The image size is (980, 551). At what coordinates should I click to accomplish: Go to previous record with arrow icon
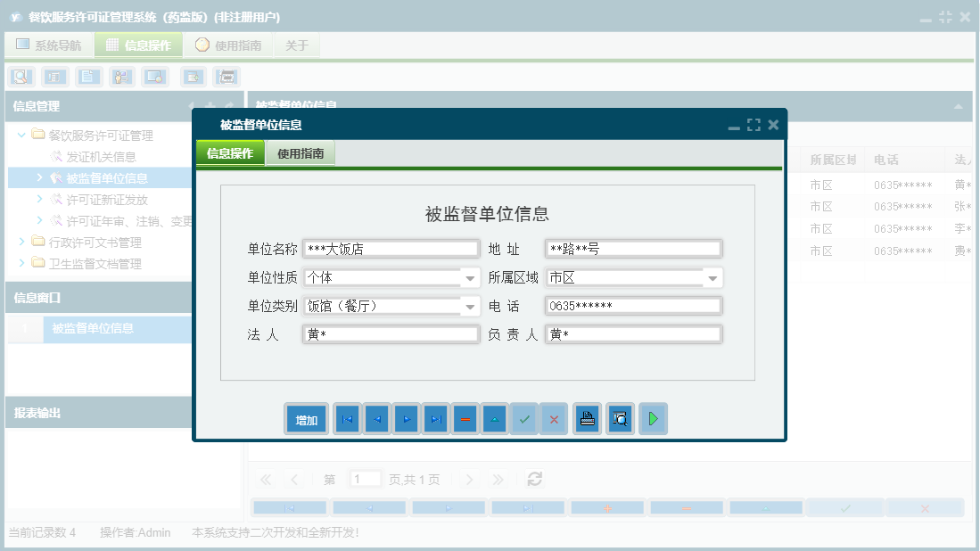click(375, 418)
